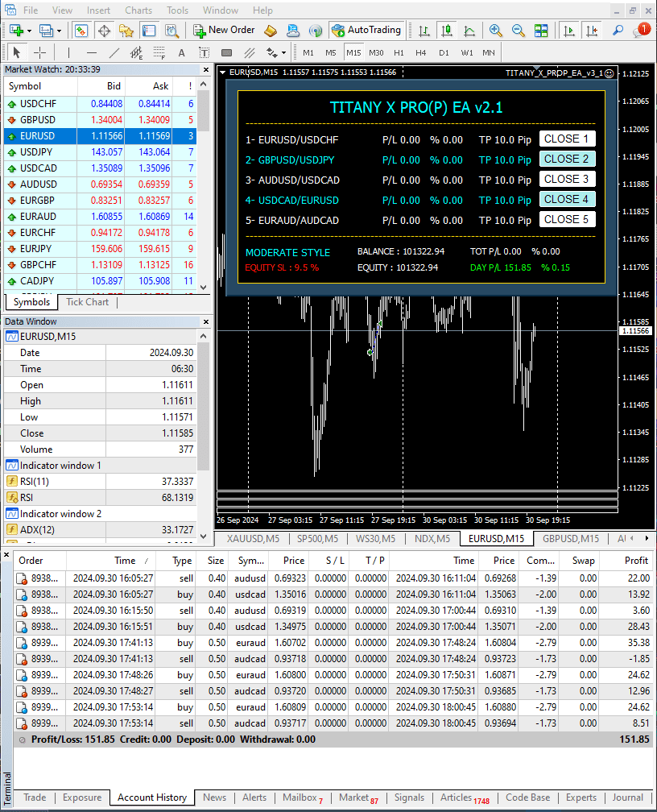Switch to the GBPUSD,M15 chart tab
657x812 pixels.
pos(571,539)
